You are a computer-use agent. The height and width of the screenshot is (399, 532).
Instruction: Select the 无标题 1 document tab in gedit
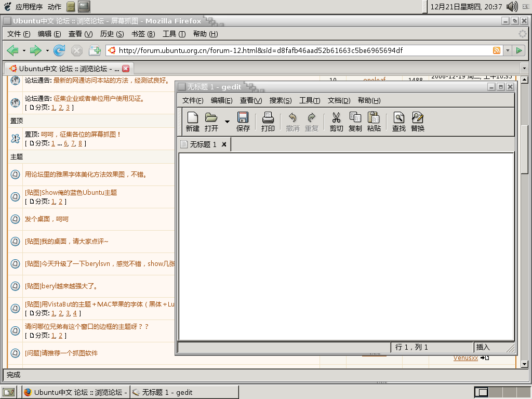tap(203, 144)
